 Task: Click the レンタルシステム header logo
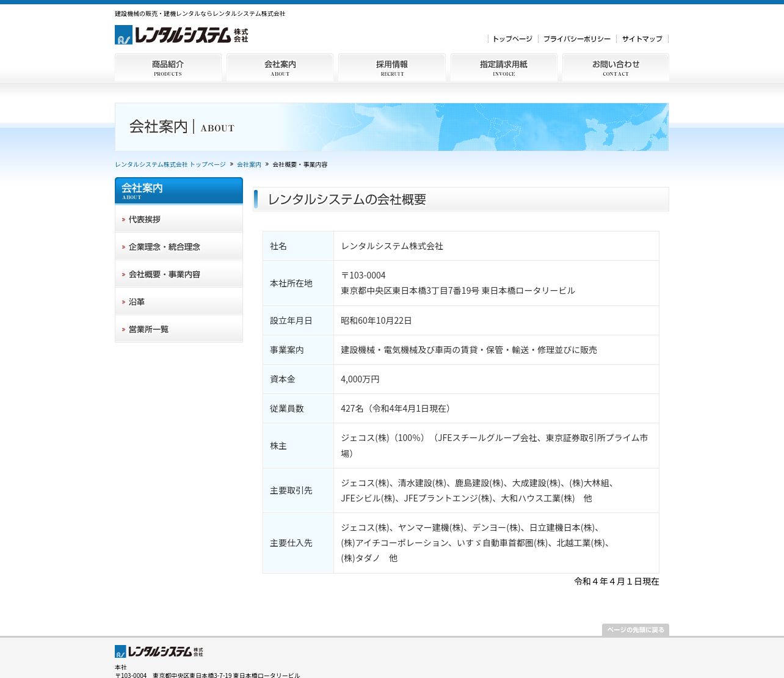tap(181, 35)
